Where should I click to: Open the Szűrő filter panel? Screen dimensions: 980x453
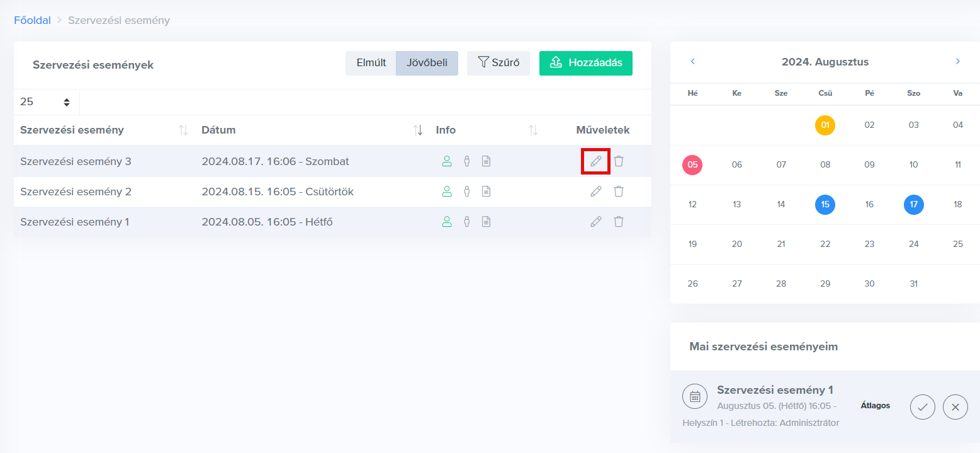tap(498, 63)
